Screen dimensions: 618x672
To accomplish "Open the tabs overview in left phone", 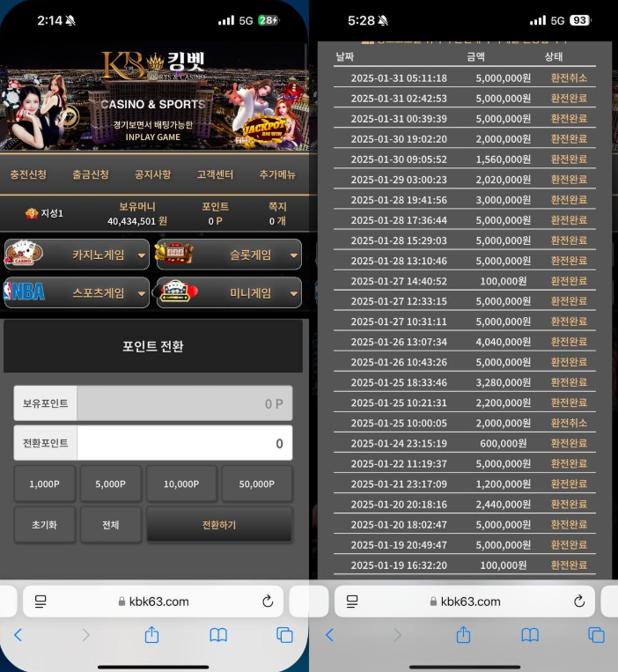I will pos(285,635).
